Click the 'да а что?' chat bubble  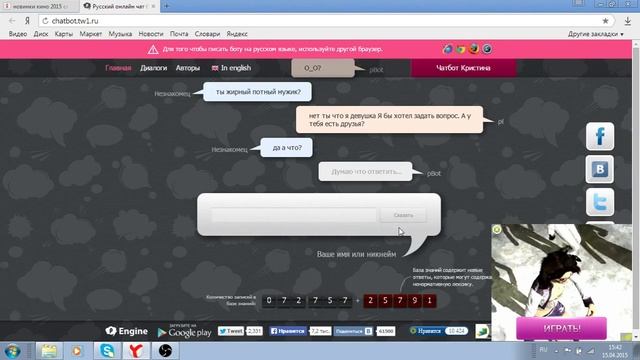287,148
